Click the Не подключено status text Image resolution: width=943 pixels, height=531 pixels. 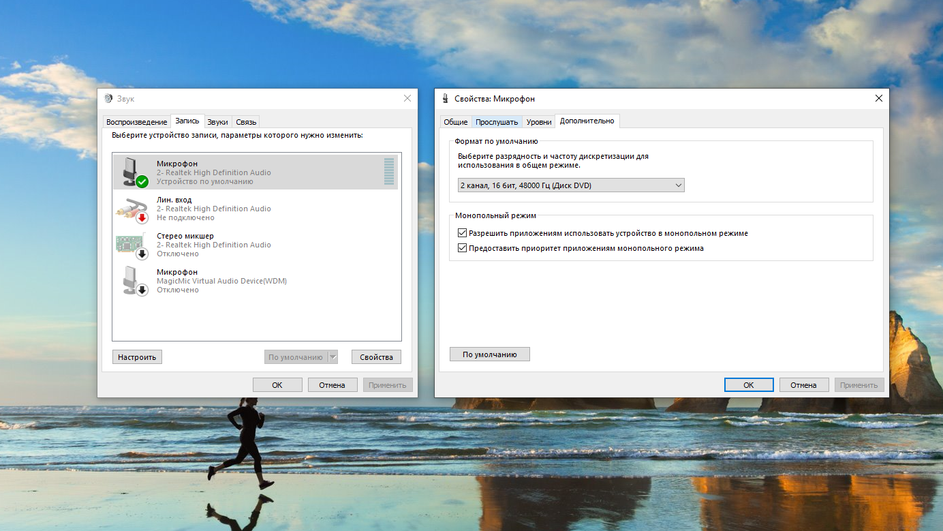pyautogui.click(x=185, y=218)
